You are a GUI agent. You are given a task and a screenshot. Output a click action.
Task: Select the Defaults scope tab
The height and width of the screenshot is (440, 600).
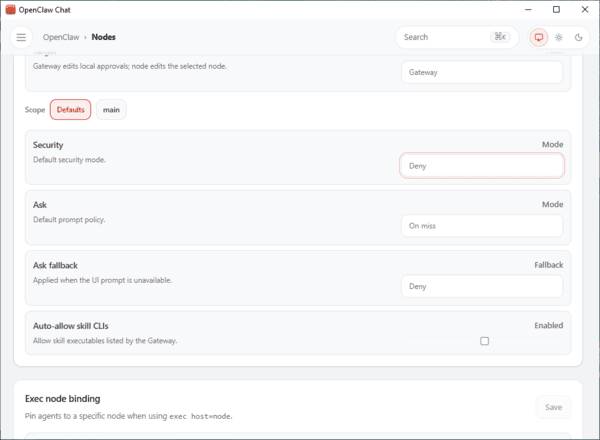click(x=70, y=109)
